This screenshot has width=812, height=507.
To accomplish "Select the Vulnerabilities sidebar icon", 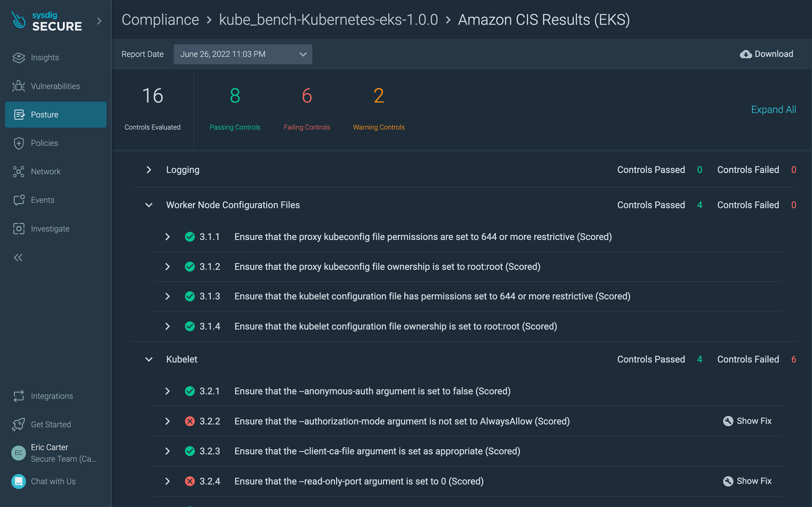I will click(55, 86).
